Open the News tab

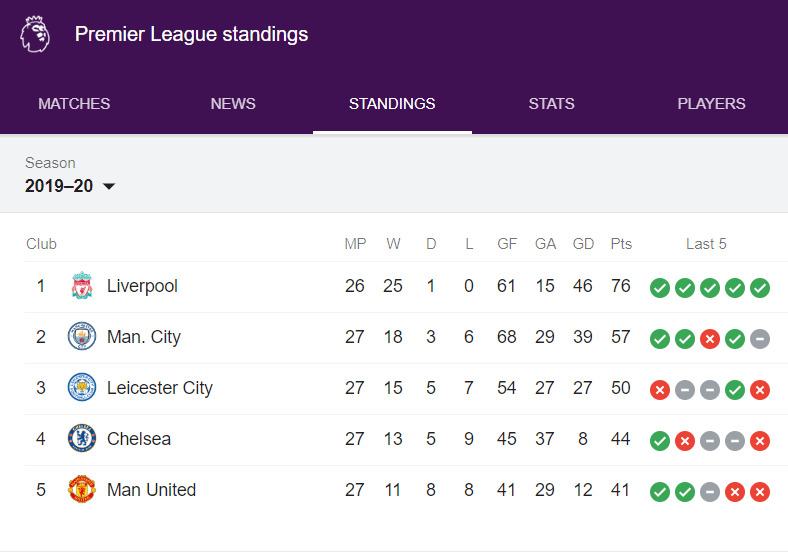tap(233, 104)
